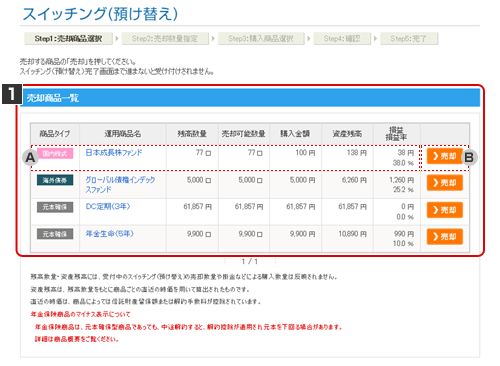The height and width of the screenshot is (366, 500).
Task: Click the 売却商品一覧 section header
Action: [x=250, y=98]
